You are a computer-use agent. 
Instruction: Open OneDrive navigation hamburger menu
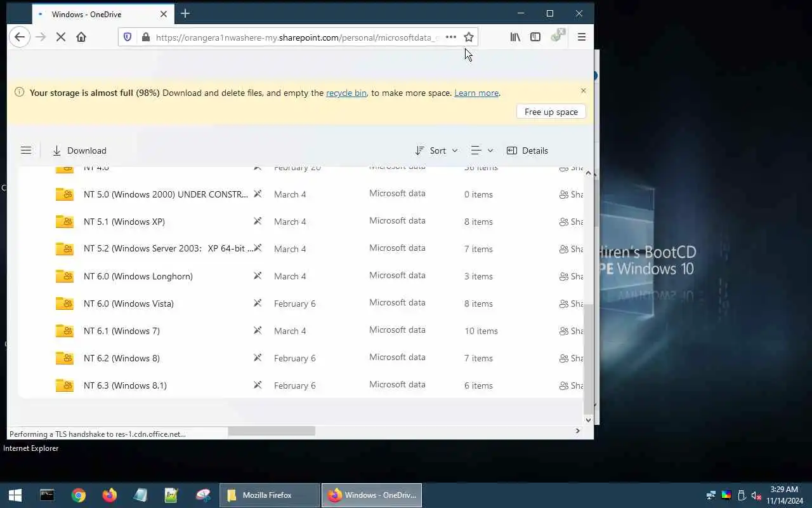pos(26,150)
